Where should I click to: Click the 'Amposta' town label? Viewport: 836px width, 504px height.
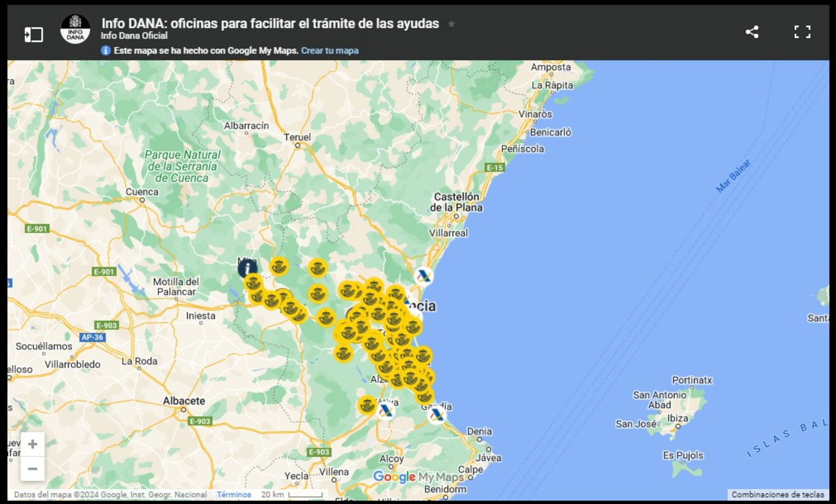point(551,67)
